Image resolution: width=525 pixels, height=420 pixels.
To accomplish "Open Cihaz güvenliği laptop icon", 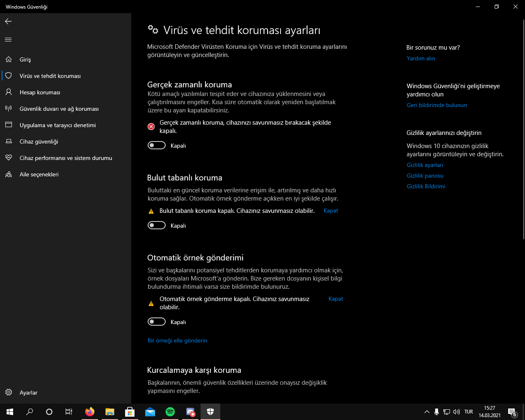I will pyautogui.click(x=9, y=142).
